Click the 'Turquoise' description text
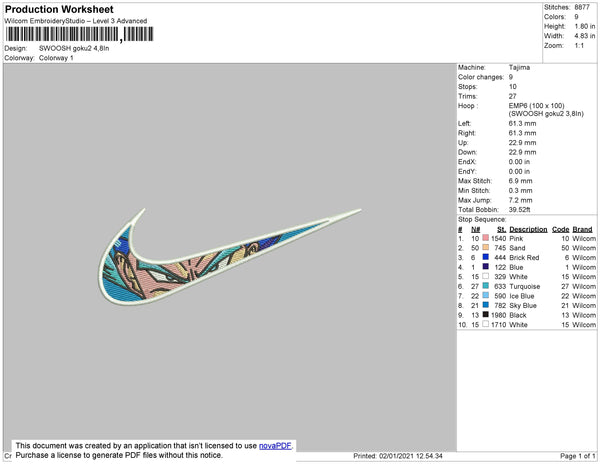The image size is (600, 464). pos(525,286)
